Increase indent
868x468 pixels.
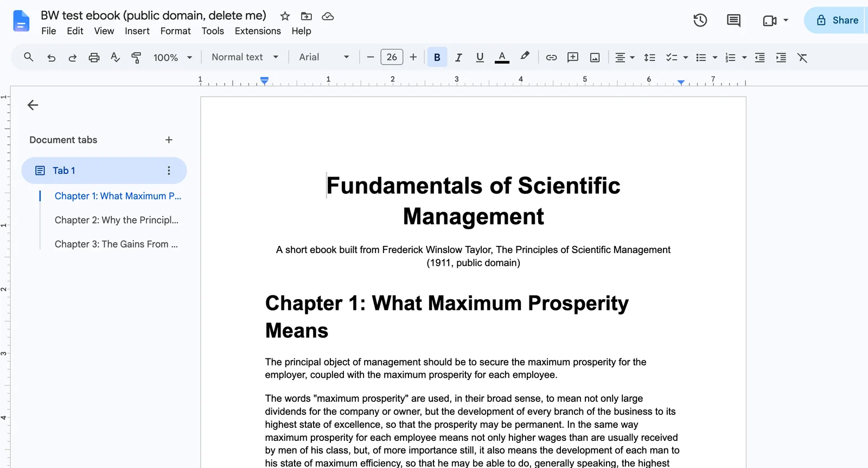781,58
